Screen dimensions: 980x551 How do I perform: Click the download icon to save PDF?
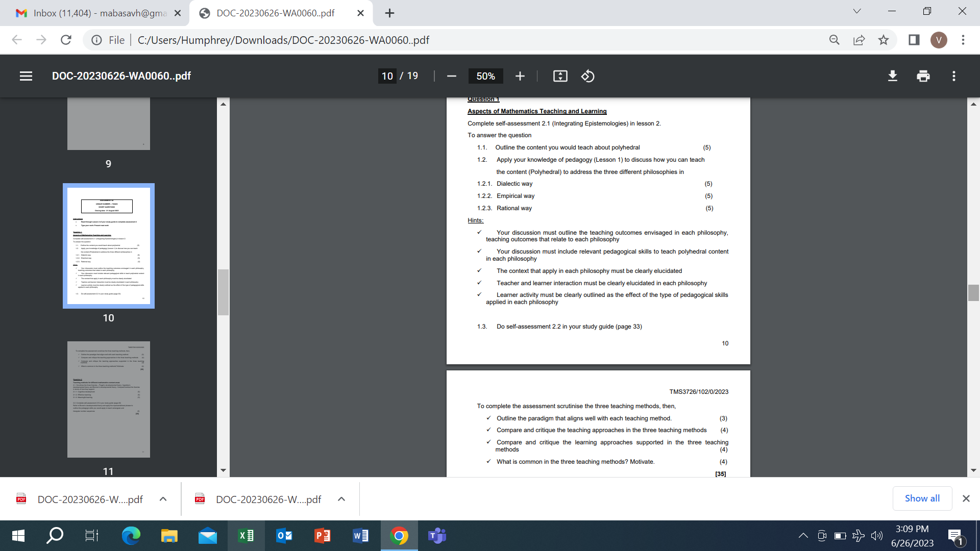[892, 76]
